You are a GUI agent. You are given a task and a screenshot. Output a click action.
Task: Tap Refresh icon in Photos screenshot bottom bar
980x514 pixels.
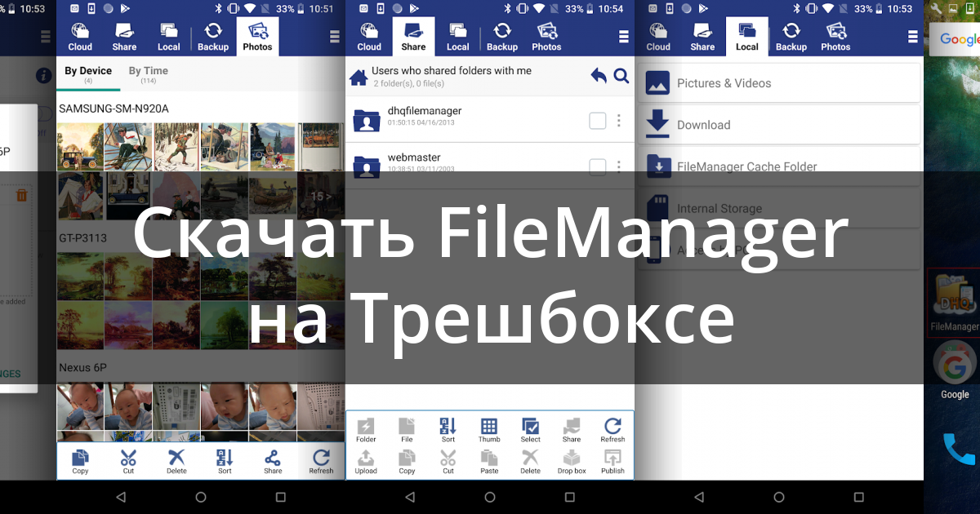click(321, 461)
